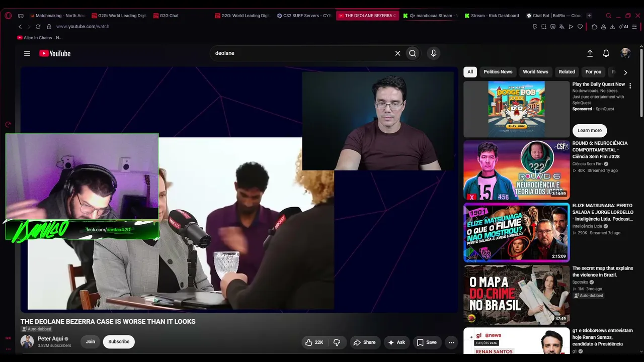Screen dimensions: 644x362
Task: View site info via the padlock icon
Action: [49, 27]
